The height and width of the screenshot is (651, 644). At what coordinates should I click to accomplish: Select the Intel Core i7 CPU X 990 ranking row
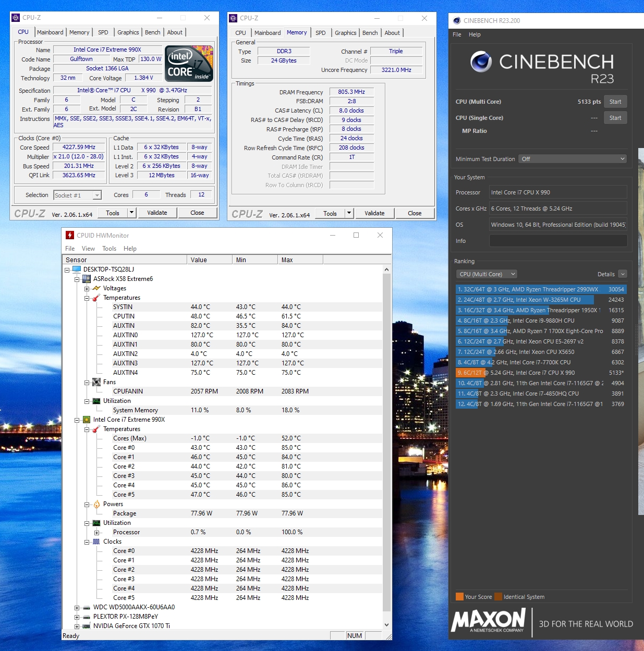pos(541,373)
